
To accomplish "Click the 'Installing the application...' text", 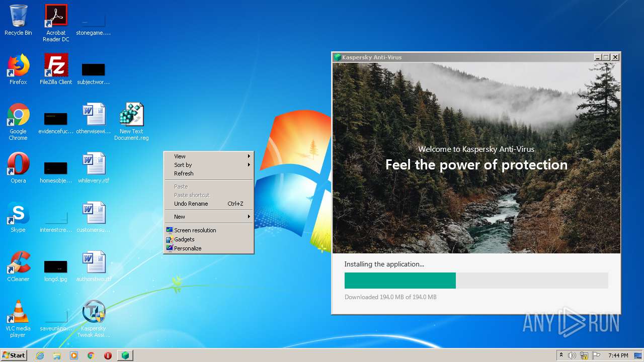I will pyautogui.click(x=384, y=264).
